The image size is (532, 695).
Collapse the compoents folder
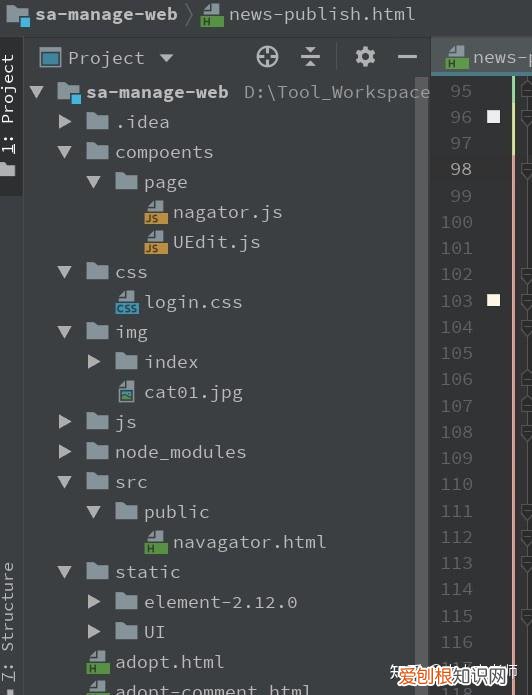[x=65, y=152]
